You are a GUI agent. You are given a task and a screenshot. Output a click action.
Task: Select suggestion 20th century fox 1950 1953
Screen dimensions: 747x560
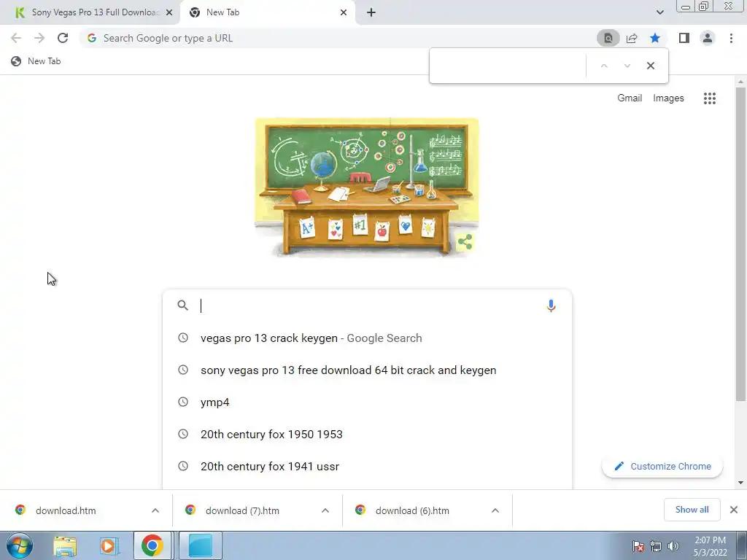point(367,435)
